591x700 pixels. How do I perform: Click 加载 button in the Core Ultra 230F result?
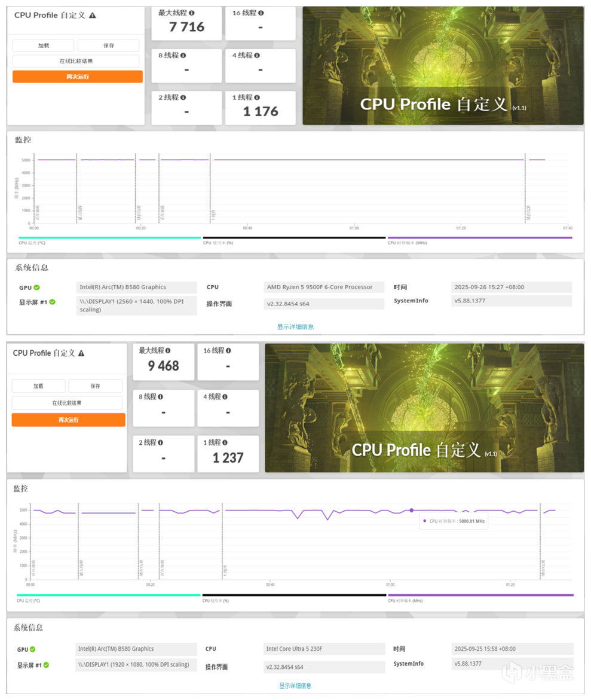pyautogui.click(x=38, y=386)
